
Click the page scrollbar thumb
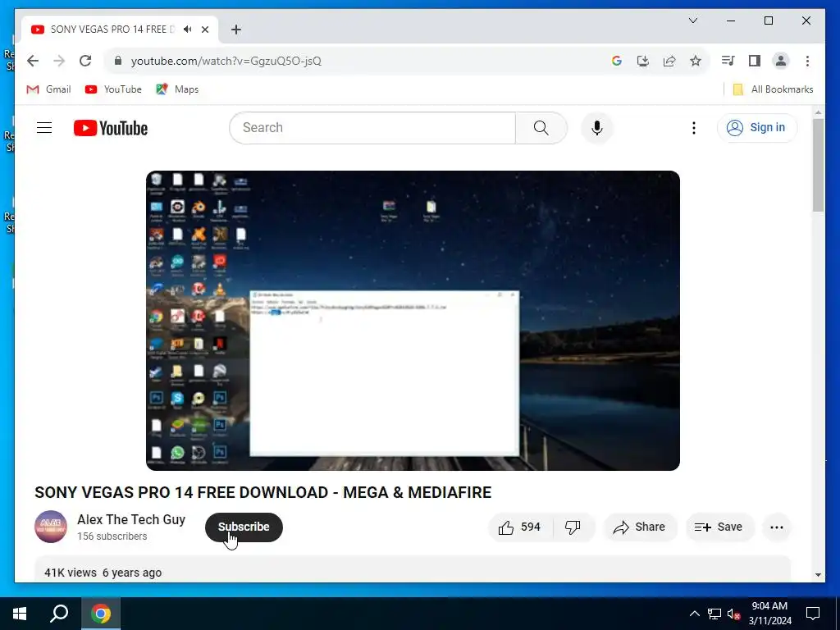(x=818, y=165)
